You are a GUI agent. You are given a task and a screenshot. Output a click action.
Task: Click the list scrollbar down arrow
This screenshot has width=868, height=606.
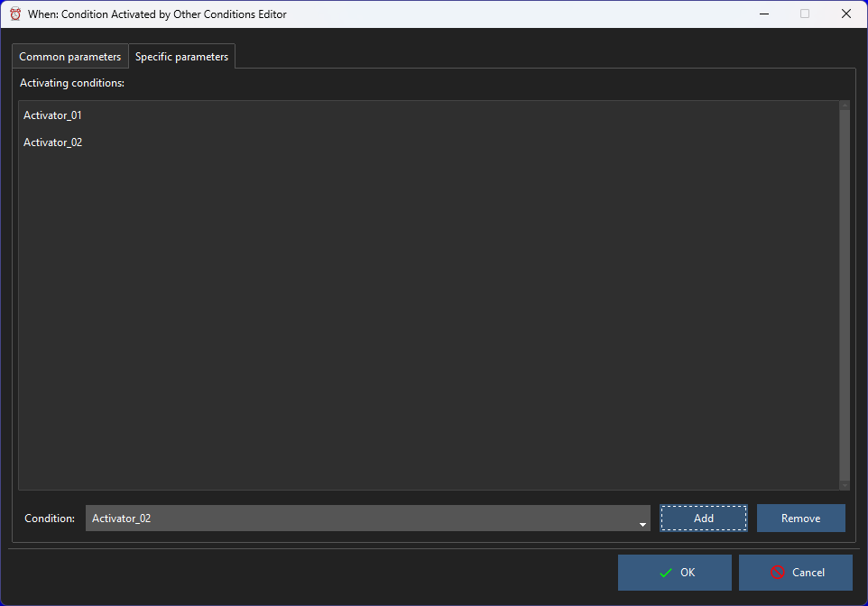click(845, 484)
